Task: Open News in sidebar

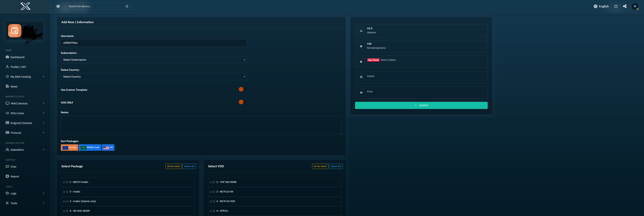Action: (11, 86)
